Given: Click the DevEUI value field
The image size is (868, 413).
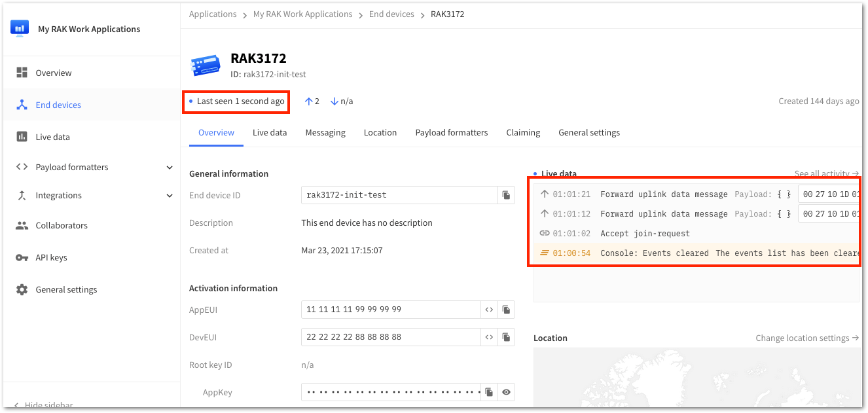Looking at the screenshot, I should click(391, 337).
